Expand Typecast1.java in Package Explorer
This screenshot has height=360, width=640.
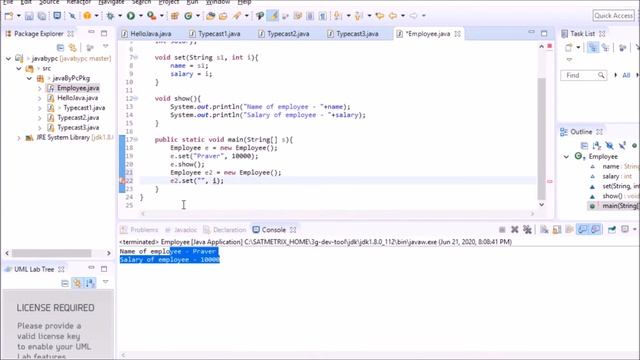[40, 108]
